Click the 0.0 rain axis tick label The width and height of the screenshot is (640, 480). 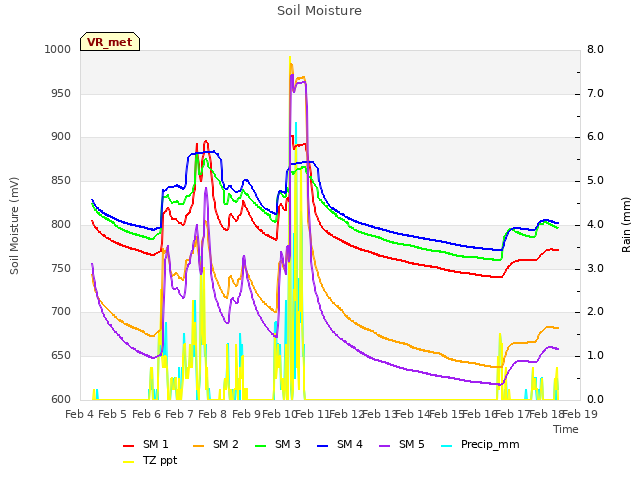click(x=595, y=399)
